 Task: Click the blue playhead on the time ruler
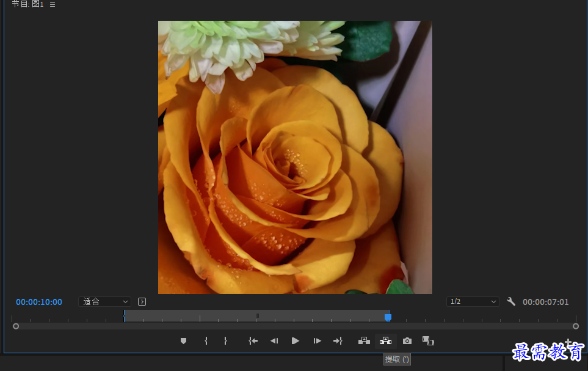tap(388, 317)
